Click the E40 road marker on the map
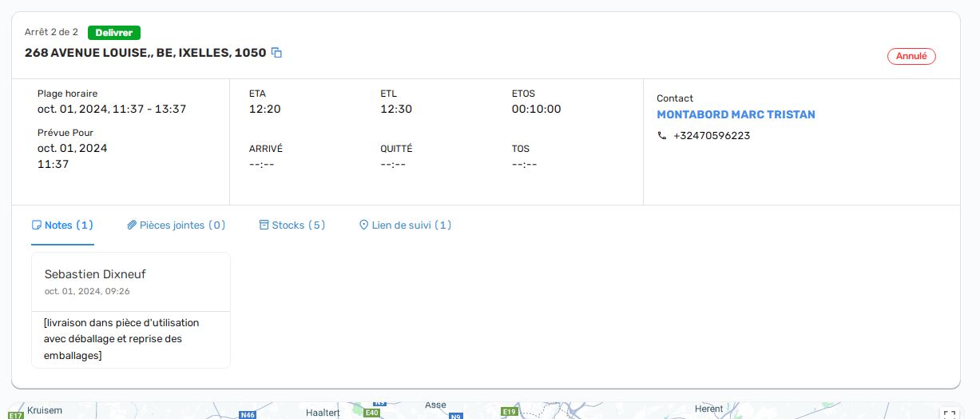The width and height of the screenshot is (980, 419). coord(371,413)
